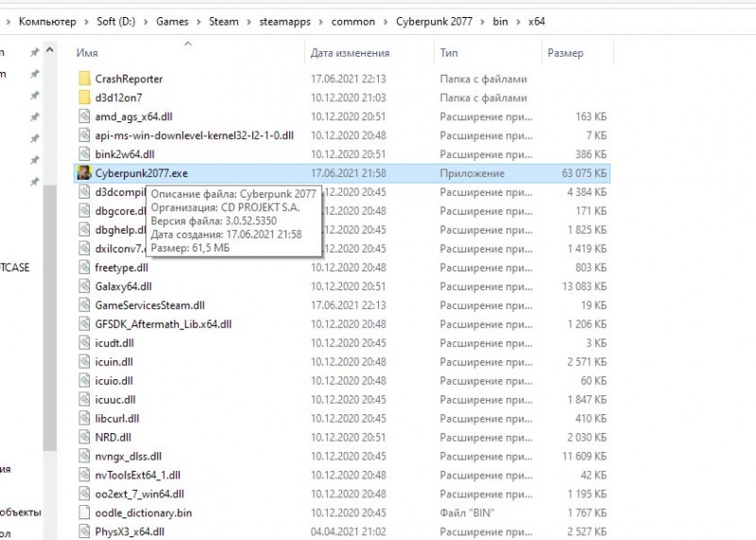Click the 13 083 КБ size cell
Viewport: 756px width, 540px height.
pos(584,287)
